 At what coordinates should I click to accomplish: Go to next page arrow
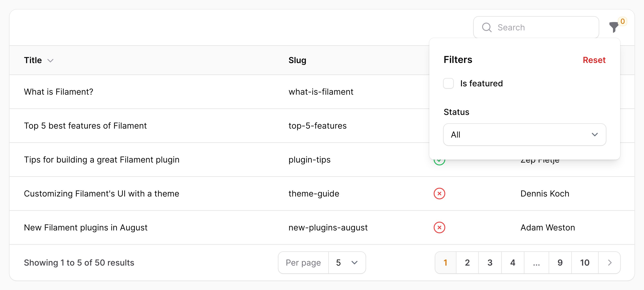click(609, 263)
